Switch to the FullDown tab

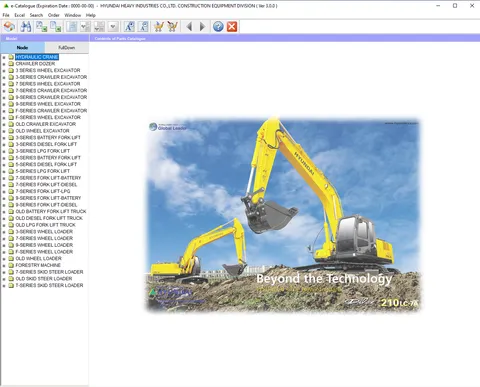coord(67,47)
